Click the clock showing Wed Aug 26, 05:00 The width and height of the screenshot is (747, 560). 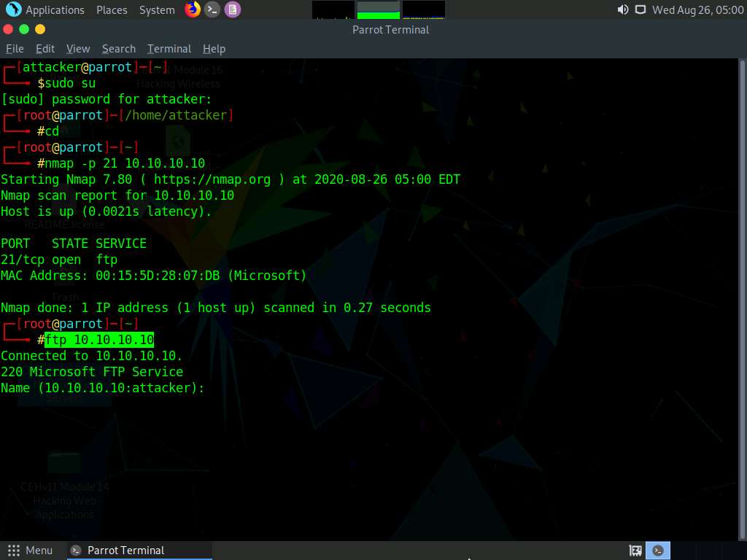(697, 10)
